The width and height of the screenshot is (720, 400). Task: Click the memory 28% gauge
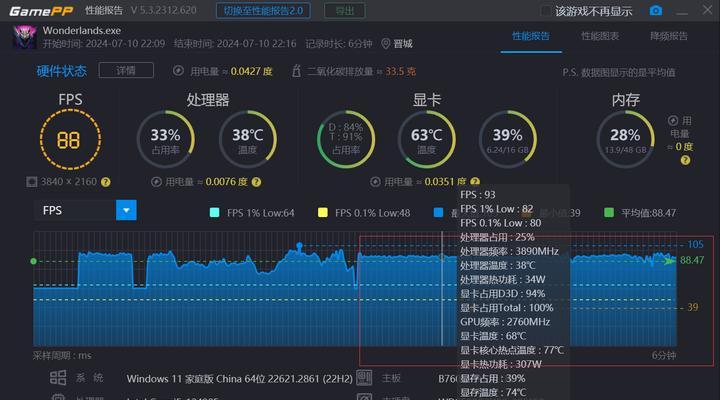(625, 139)
